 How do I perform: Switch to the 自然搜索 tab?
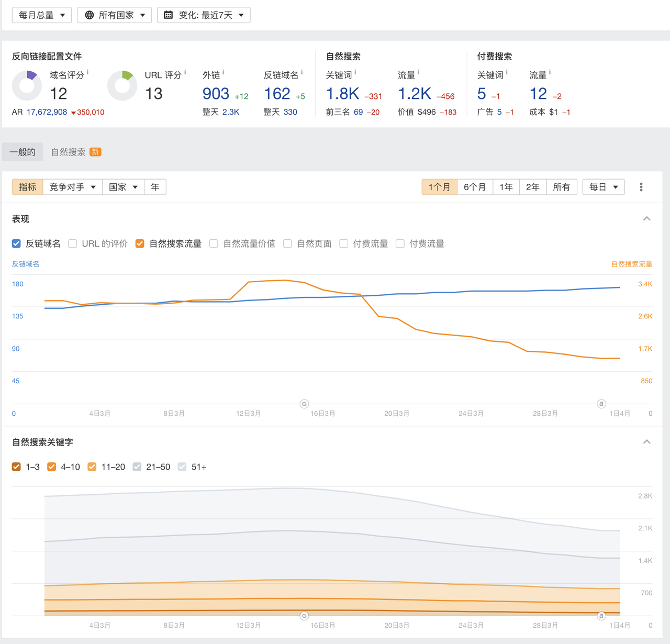click(x=68, y=152)
